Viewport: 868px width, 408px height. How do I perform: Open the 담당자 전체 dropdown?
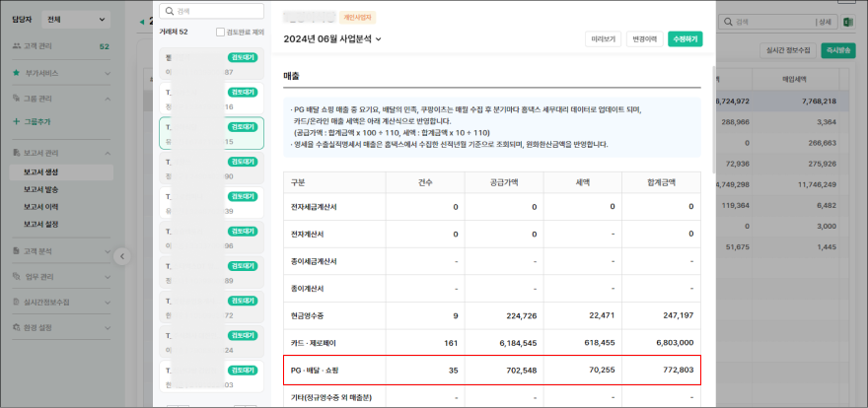pyautogui.click(x=76, y=19)
